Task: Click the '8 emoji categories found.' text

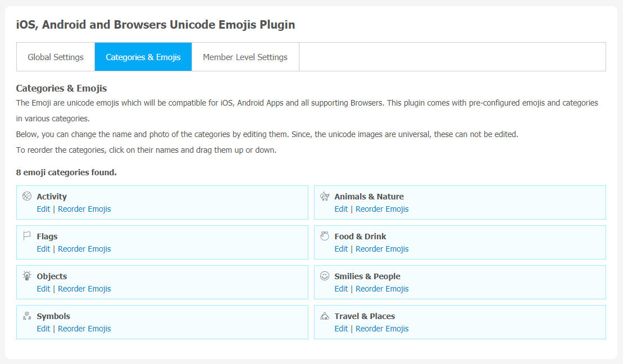Action: pyautogui.click(x=66, y=172)
